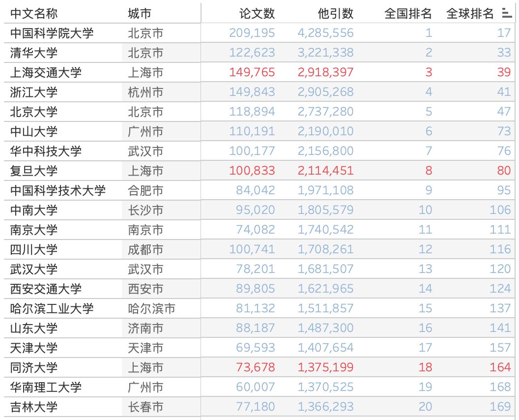Click the sort icon beside 全球排名 header
519x420 pixels.
[506, 13]
